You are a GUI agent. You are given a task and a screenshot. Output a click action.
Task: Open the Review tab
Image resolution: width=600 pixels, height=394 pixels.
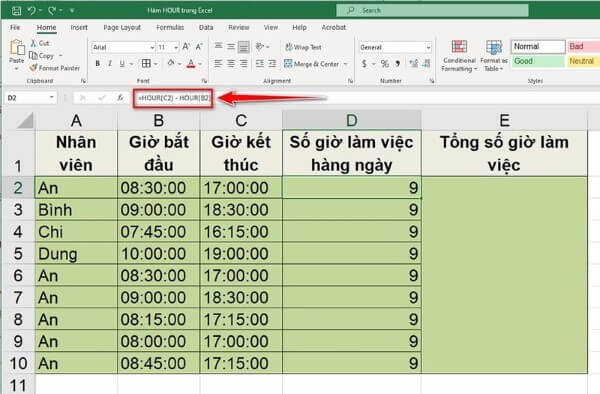(x=239, y=28)
